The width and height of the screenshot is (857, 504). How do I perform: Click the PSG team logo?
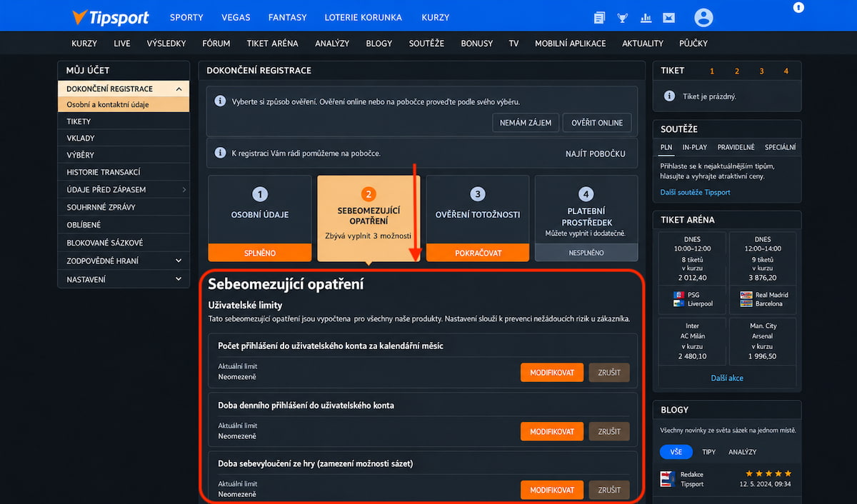pyautogui.click(x=678, y=295)
